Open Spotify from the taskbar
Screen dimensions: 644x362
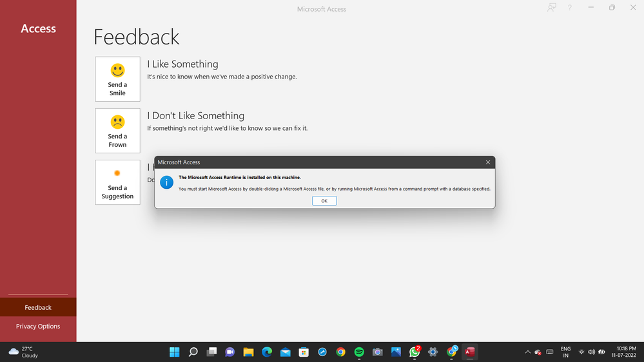pyautogui.click(x=359, y=352)
